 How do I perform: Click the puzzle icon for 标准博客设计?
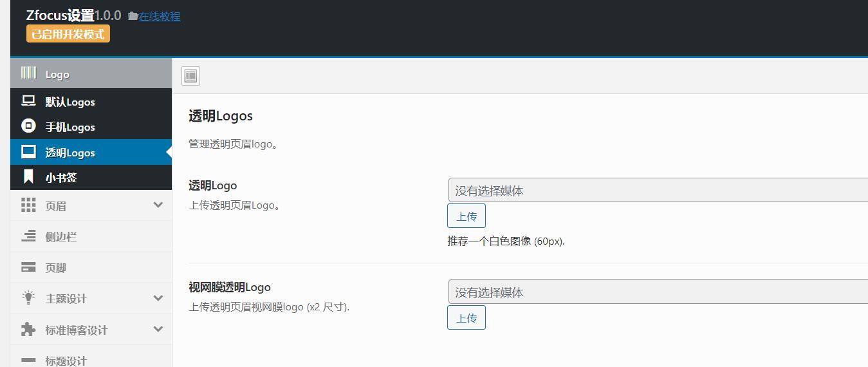28,329
